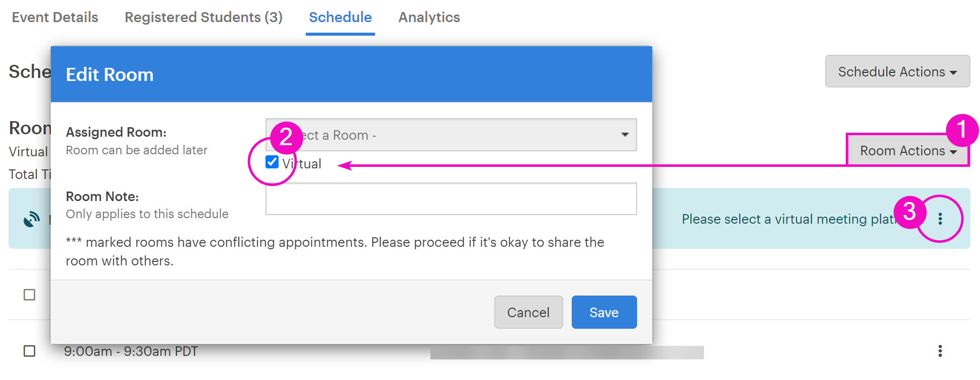Tick the checkbox above the 9:00am row
This screenshot has height=380, width=980.
click(x=30, y=295)
